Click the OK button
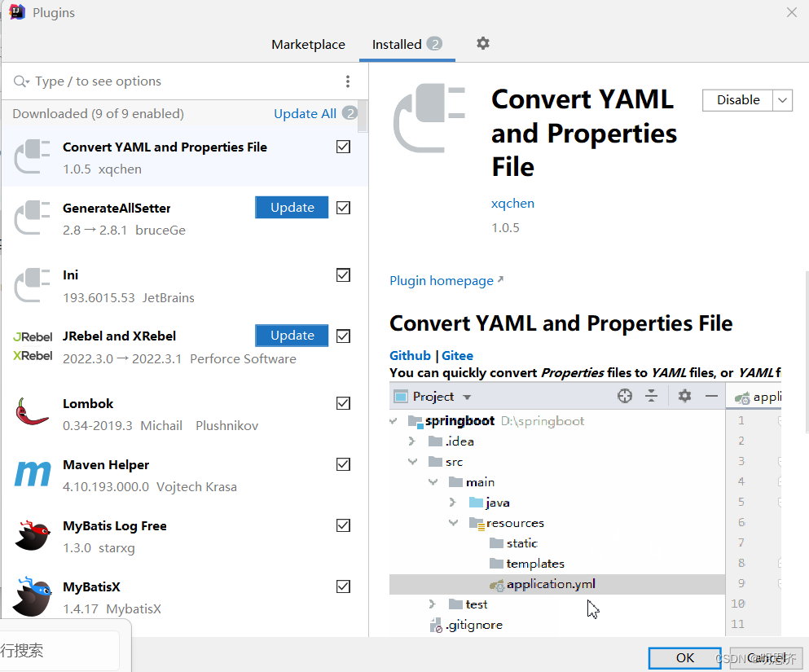The height and width of the screenshot is (672, 809). point(684,658)
